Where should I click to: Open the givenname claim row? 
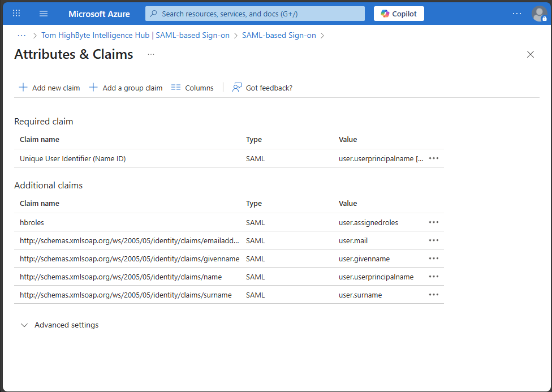click(130, 259)
